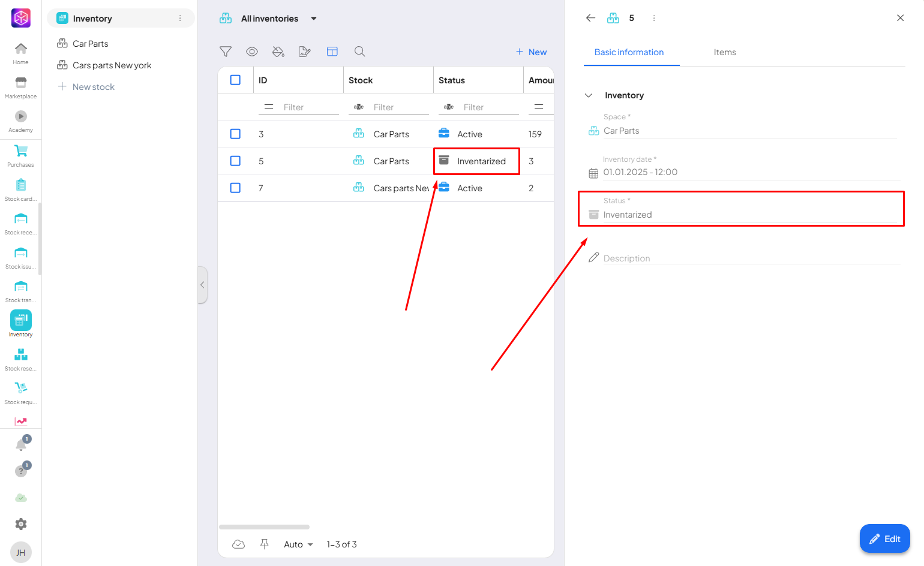924x566 pixels.
Task: Open the All inventories dropdown arrow
Action: pos(314,19)
